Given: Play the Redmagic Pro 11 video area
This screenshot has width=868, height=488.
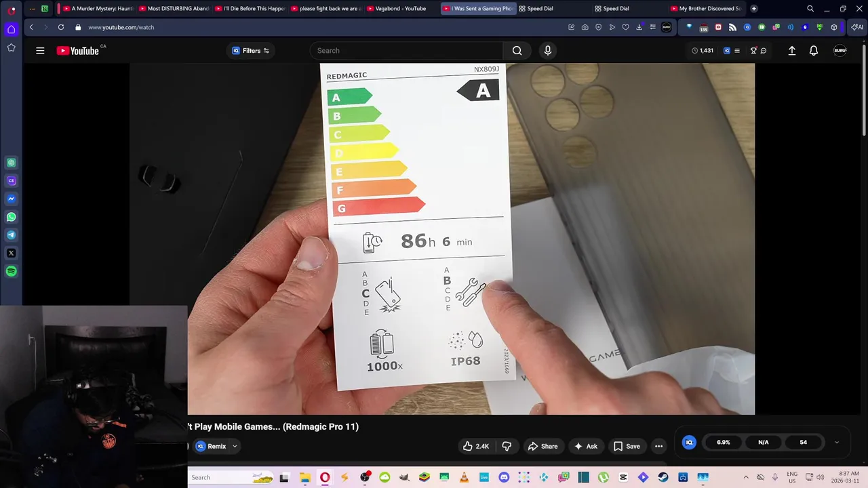Looking at the screenshot, I should [442, 239].
